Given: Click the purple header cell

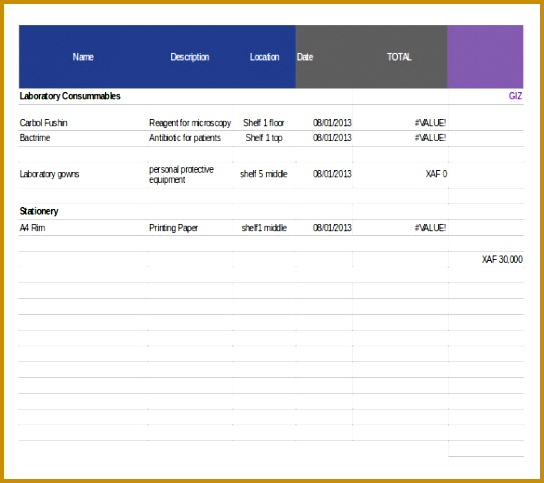Looking at the screenshot, I should click(485, 56).
